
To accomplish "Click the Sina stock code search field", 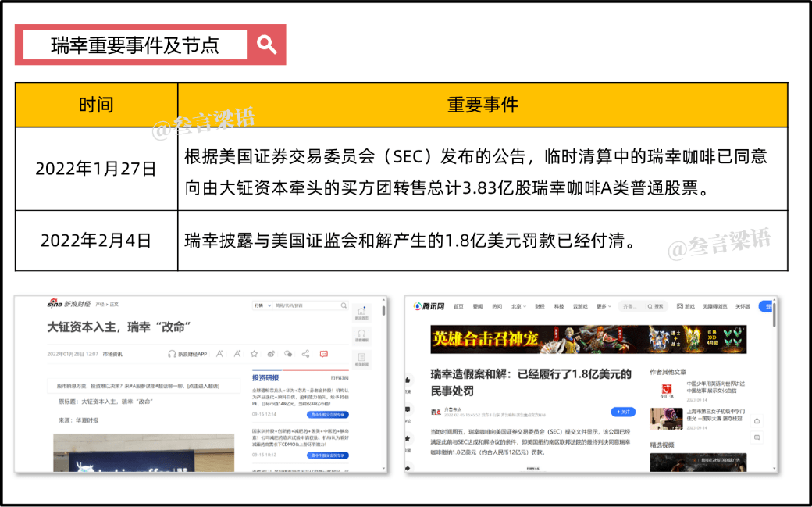I will (x=307, y=305).
